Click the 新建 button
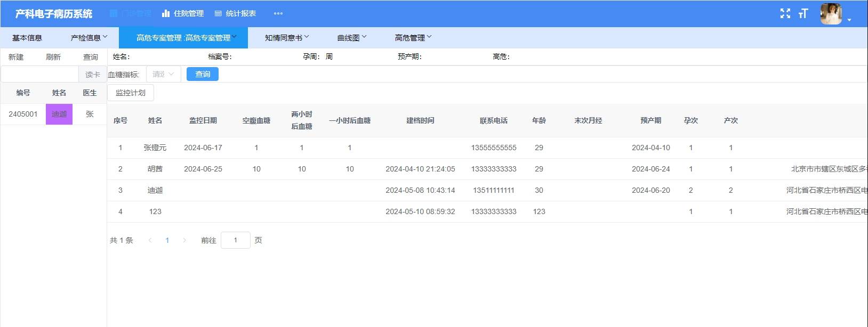The height and width of the screenshot is (327, 868). point(16,57)
